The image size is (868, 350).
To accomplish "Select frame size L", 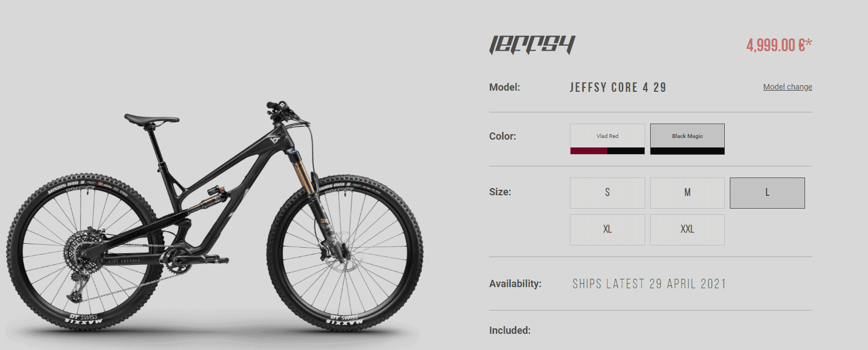I will [x=767, y=193].
